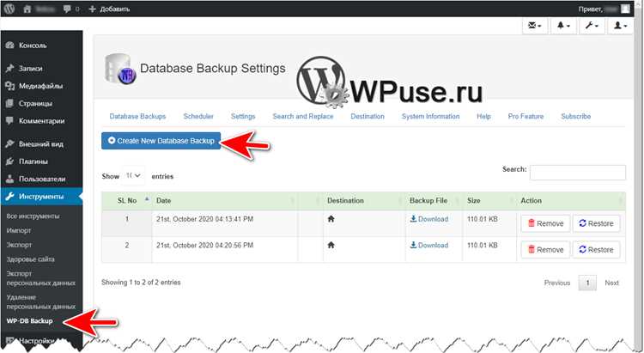Click the WordPress logo in admin bar
The height and width of the screenshot is (353, 644).
[x=9, y=9]
